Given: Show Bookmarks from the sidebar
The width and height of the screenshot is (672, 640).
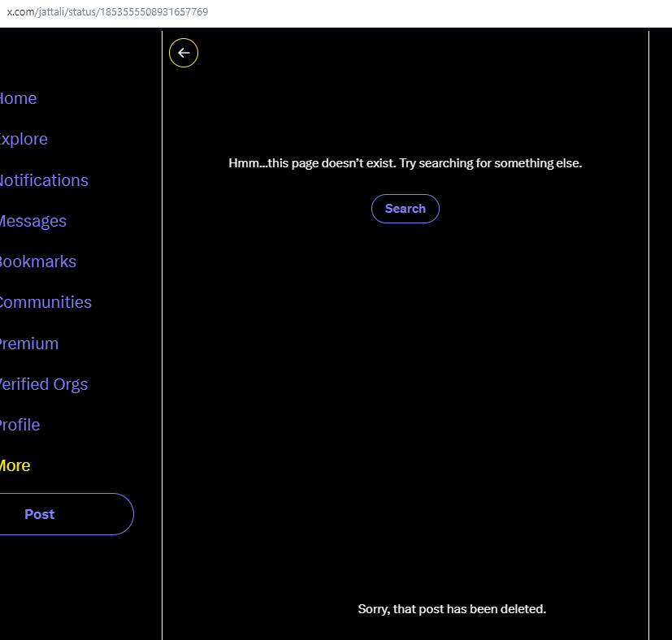Looking at the screenshot, I should coord(37,262).
